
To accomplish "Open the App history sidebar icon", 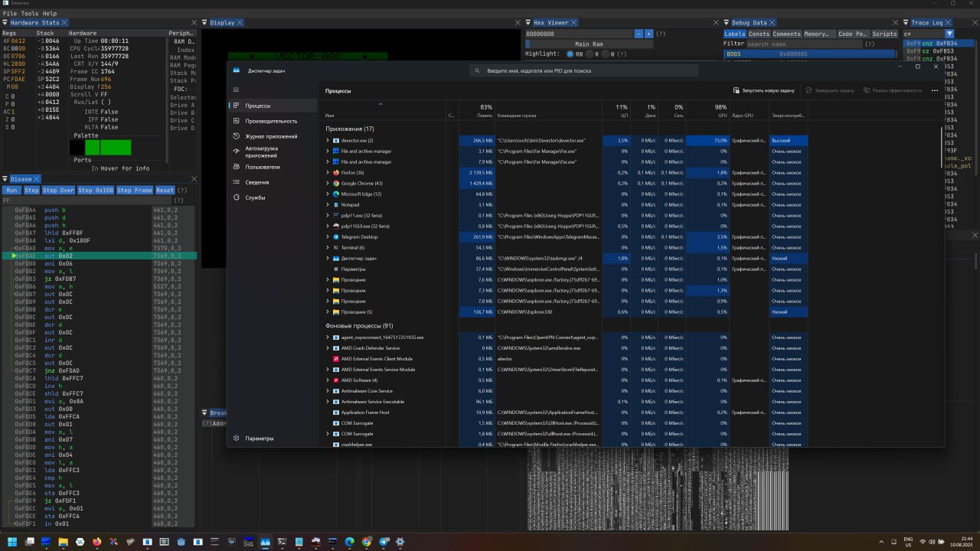I will click(x=237, y=136).
